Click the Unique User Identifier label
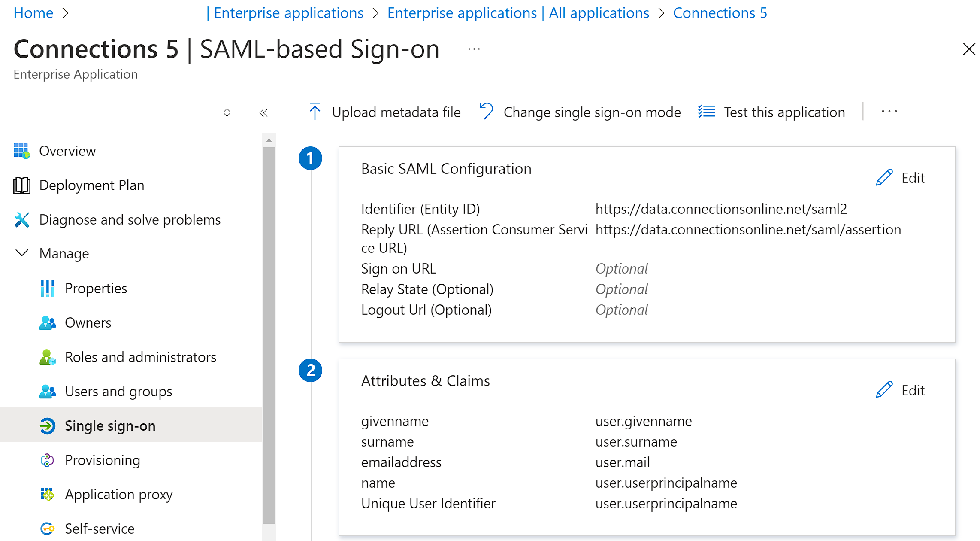 pyautogui.click(x=428, y=504)
